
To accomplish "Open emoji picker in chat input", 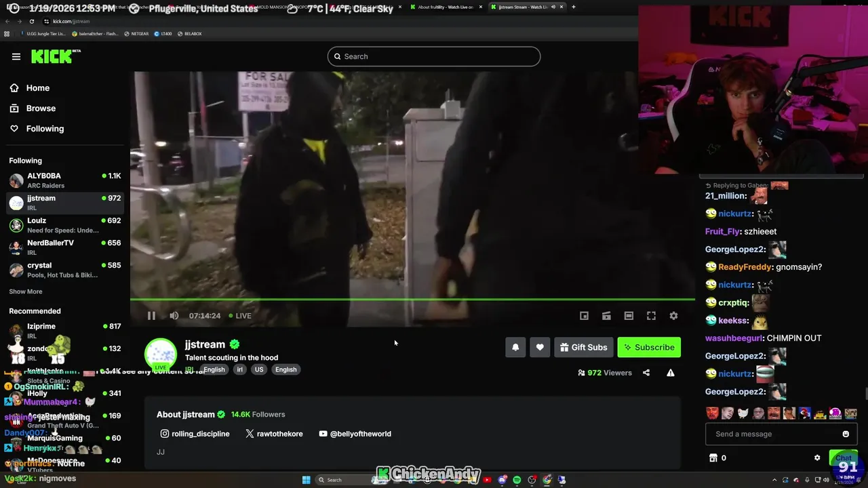I will click(x=846, y=434).
